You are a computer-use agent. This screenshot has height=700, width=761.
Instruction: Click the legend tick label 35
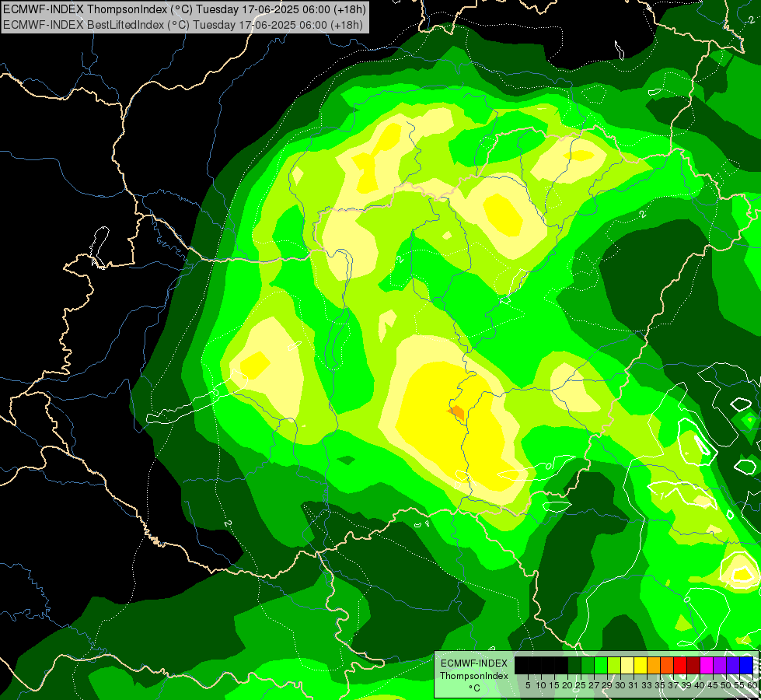point(660,685)
